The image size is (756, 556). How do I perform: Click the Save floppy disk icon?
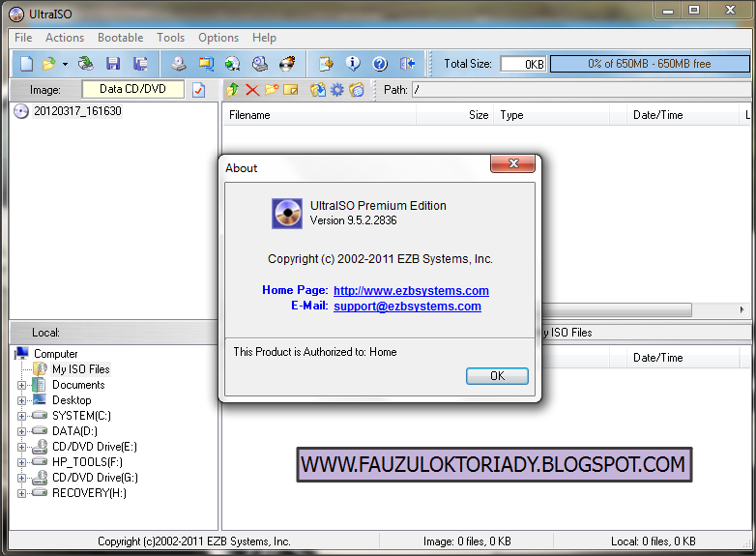[x=113, y=64]
